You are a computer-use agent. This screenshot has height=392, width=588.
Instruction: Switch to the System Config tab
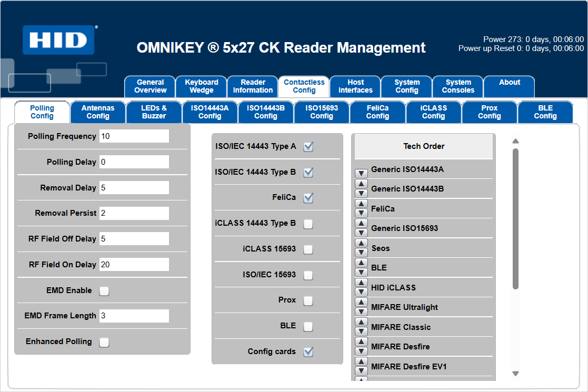tap(407, 86)
